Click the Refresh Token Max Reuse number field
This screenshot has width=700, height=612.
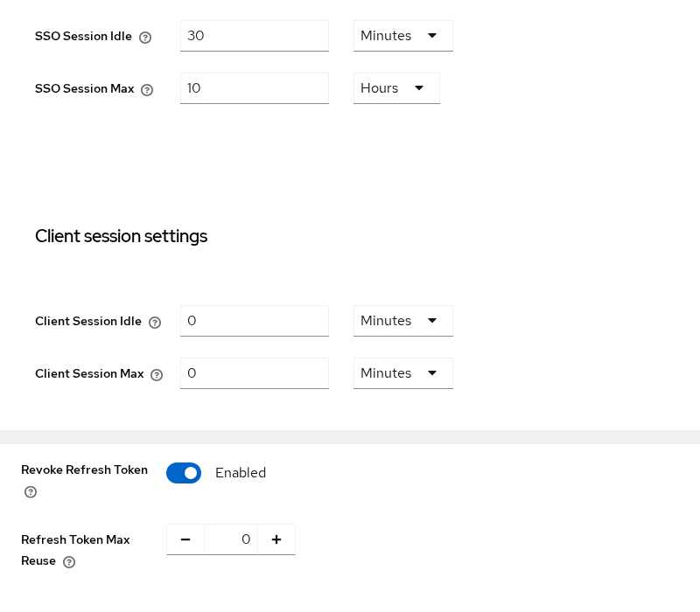point(231,539)
